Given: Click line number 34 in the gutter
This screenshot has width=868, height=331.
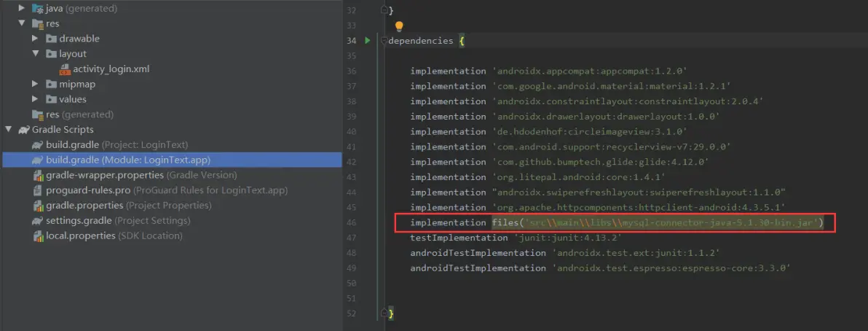Looking at the screenshot, I should (350, 41).
